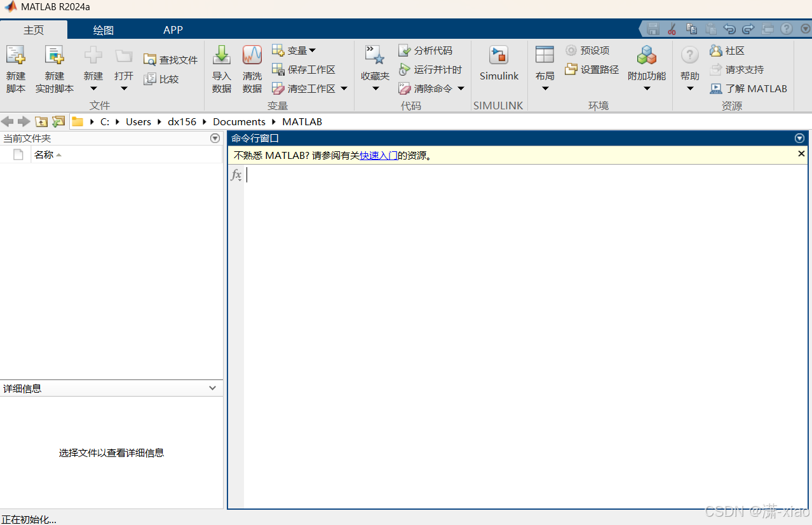Click the Switch Windows icon in the quick access toolbar
Viewport: 812px width, 525px height.
click(x=768, y=29)
